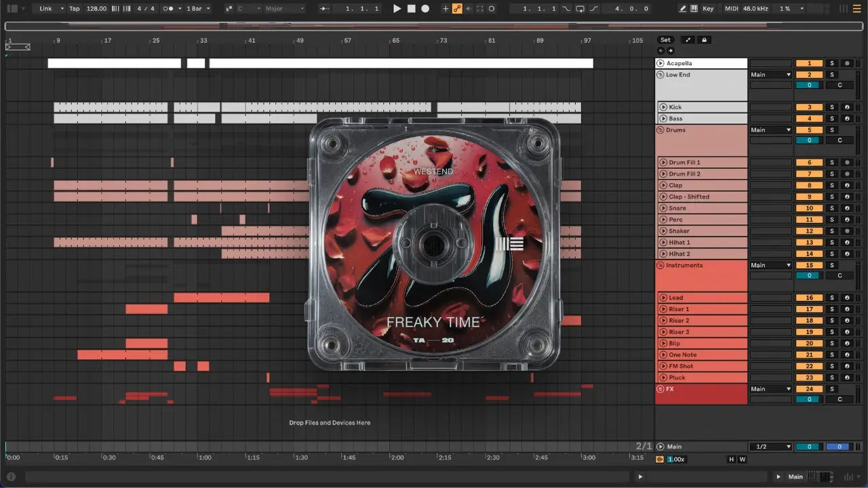This screenshot has width=868, height=488.
Task: Click the info view icon bottom left
Action: click(x=11, y=476)
